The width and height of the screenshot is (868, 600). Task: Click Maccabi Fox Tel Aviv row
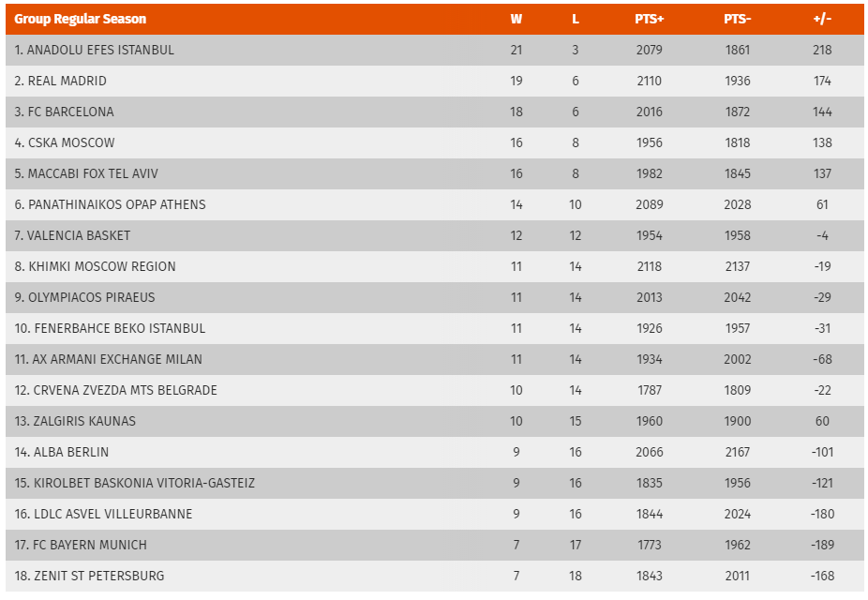point(435,174)
